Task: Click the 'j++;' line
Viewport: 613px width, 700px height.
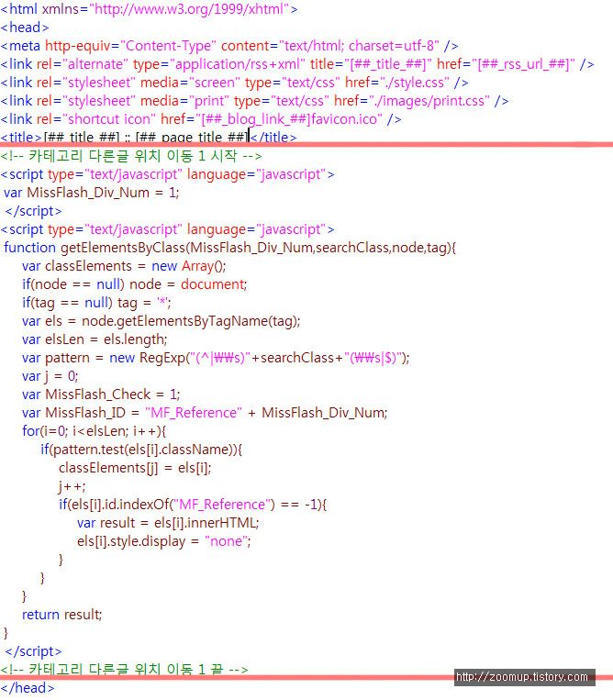Action: (x=72, y=486)
